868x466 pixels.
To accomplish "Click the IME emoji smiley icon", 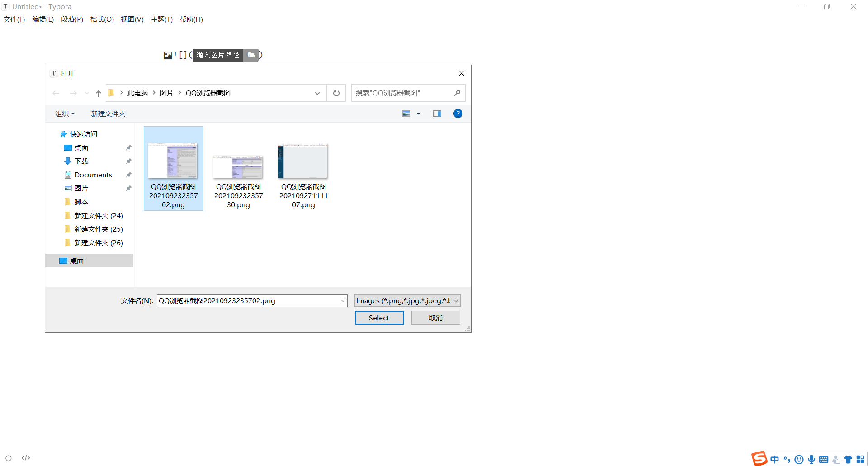I will (x=799, y=460).
